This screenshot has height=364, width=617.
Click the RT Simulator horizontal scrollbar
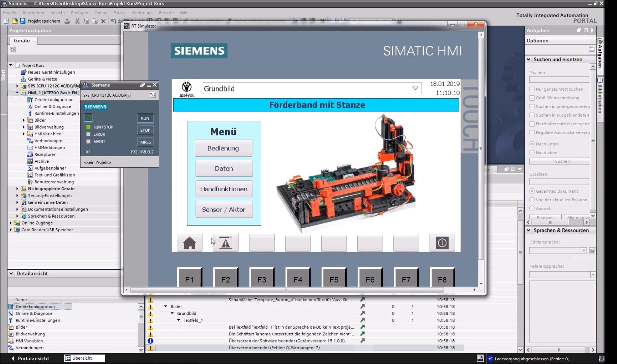[x=287, y=290]
